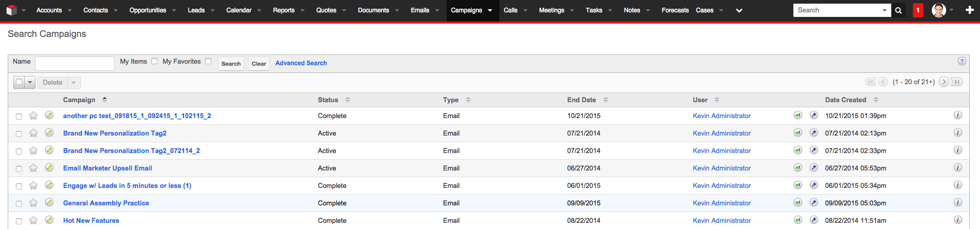Expand the overflow modules chevron after Cases
Screen dimensions: 980x229
[x=739, y=10]
